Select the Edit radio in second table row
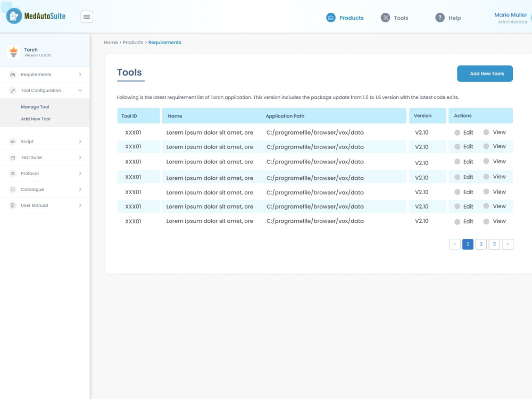532x399 pixels. click(x=458, y=147)
